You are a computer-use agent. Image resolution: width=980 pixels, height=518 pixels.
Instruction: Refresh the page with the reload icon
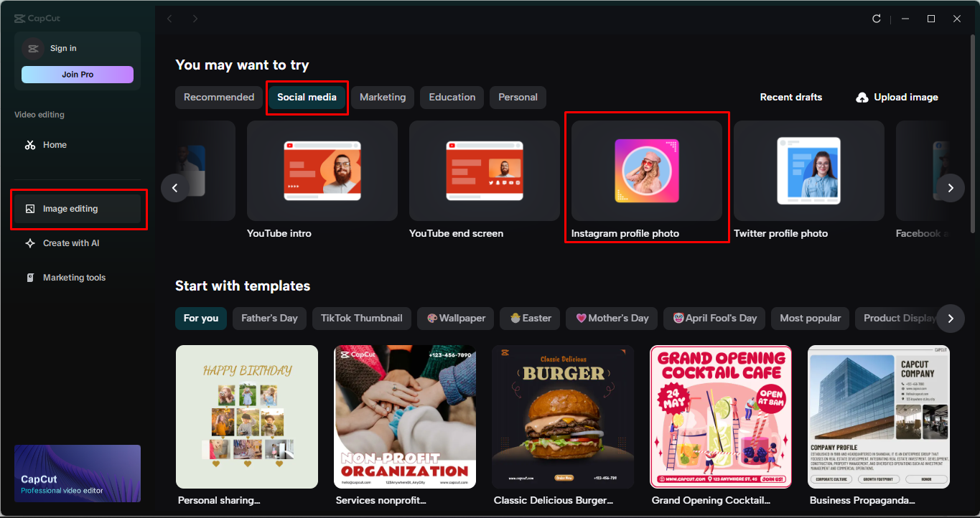click(877, 19)
